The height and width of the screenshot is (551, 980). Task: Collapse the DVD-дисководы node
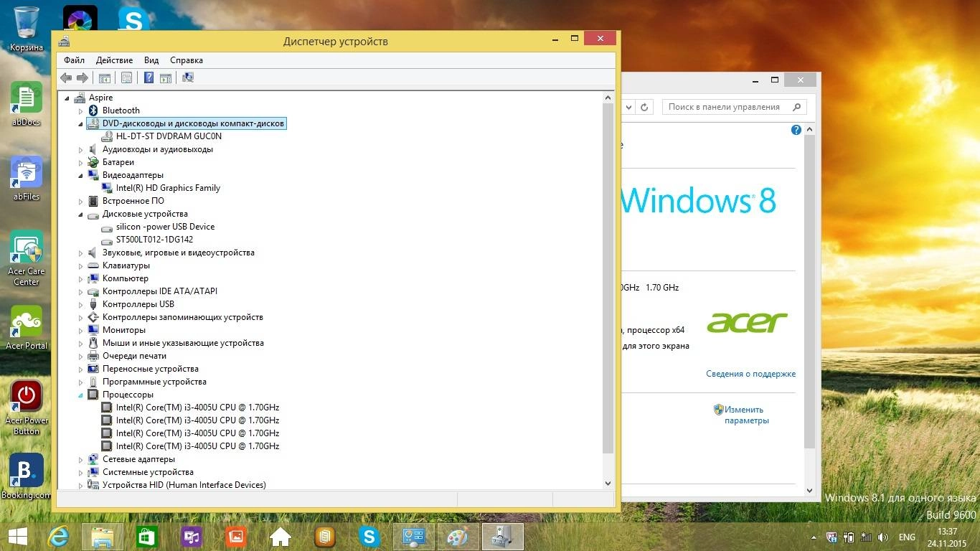(x=80, y=123)
